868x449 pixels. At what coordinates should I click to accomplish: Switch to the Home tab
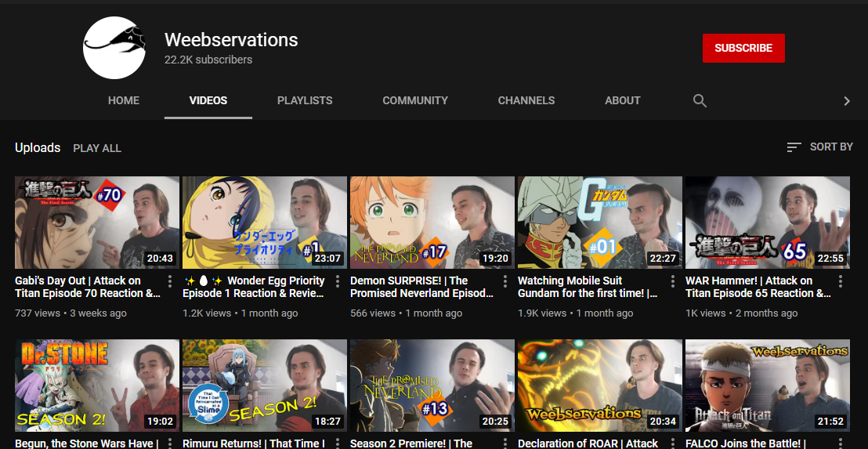[124, 101]
